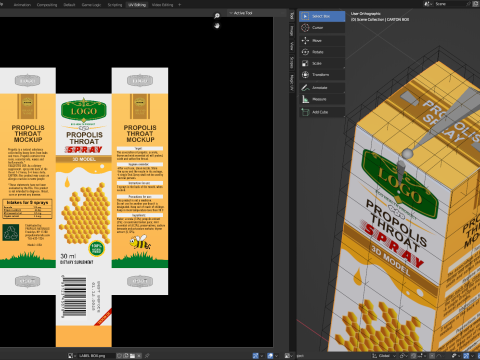This screenshot has height=360, width=480.
Task: Pick the Add Cube tool
Action: pos(322,112)
